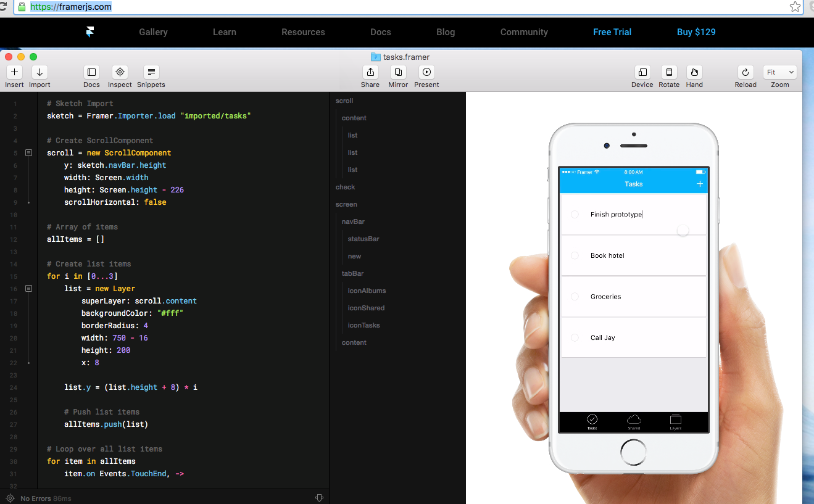Open the Device picker icon
Viewport: 814px width, 504px height.
[642, 72]
